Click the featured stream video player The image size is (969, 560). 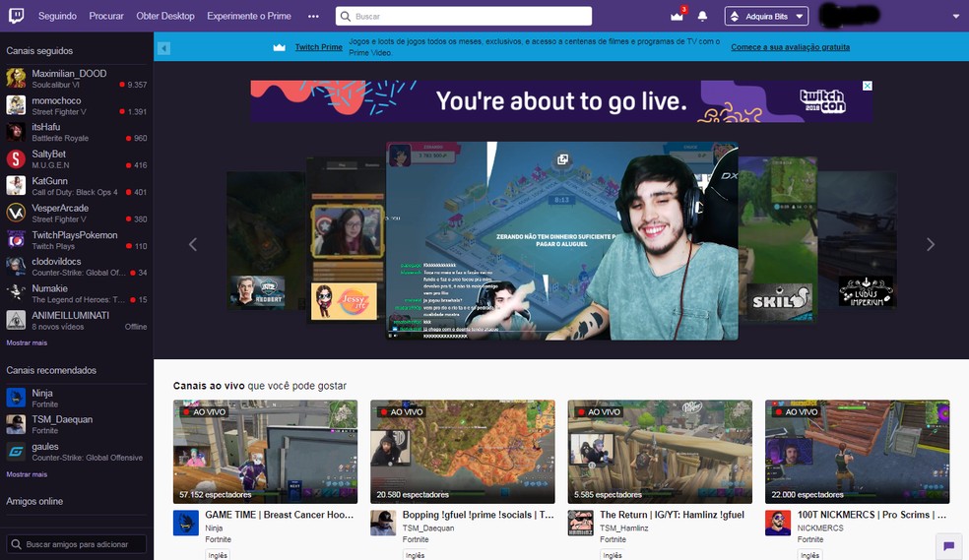click(561, 241)
